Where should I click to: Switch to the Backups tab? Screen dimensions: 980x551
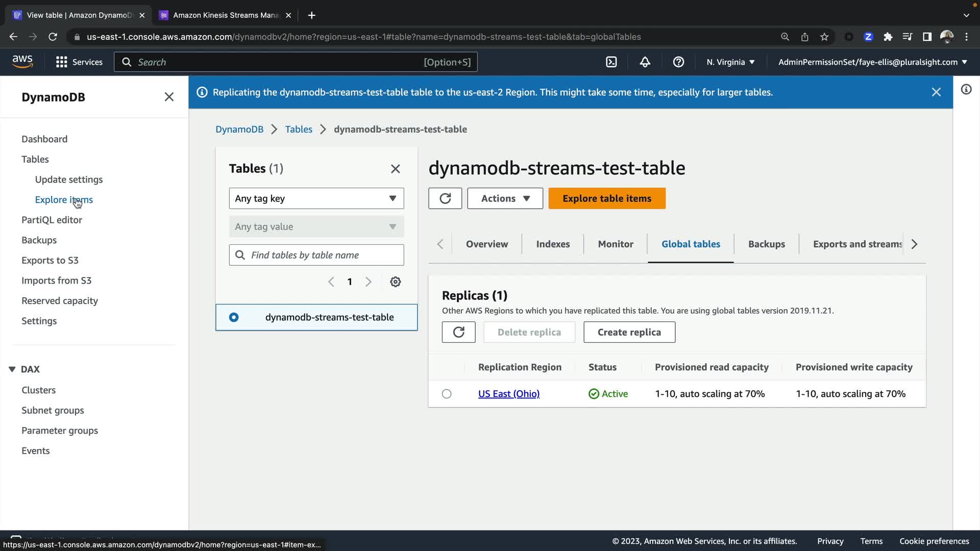766,244
